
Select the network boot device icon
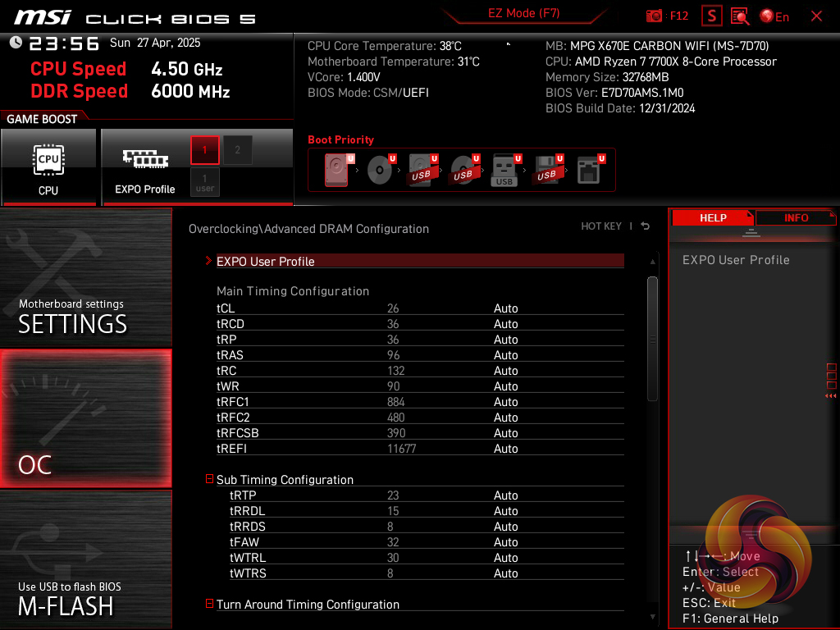click(x=589, y=171)
